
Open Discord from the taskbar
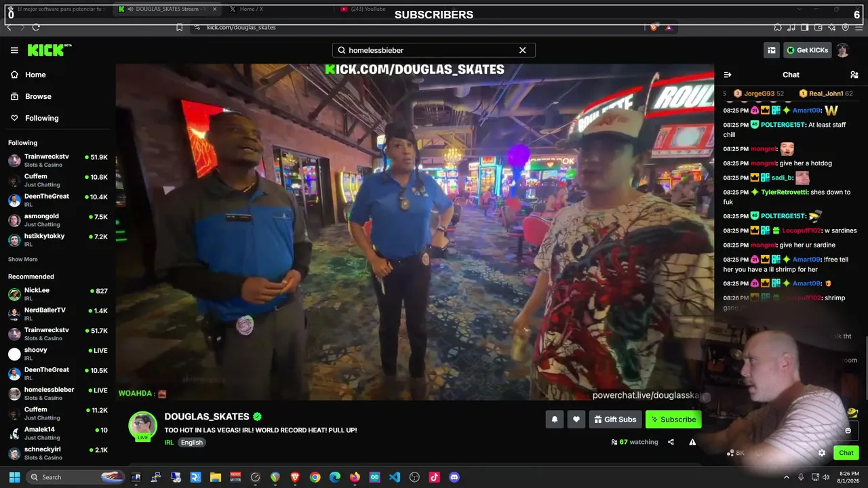coord(454,477)
